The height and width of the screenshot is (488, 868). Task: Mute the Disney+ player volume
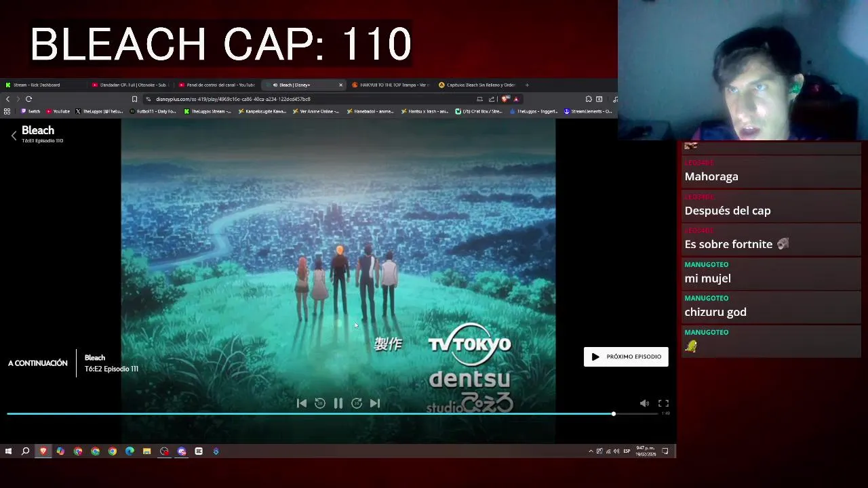pyautogui.click(x=644, y=403)
